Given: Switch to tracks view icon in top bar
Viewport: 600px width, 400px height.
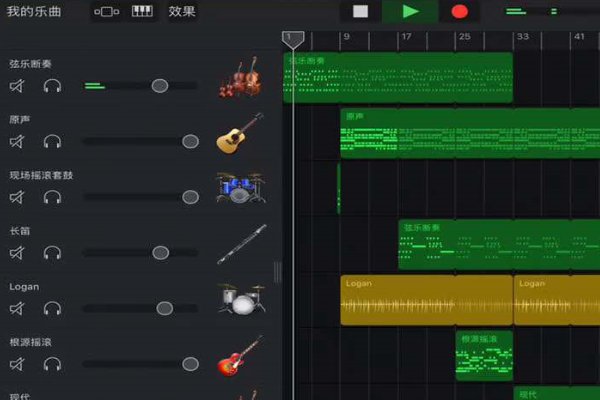Looking at the screenshot, I should coord(106,12).
